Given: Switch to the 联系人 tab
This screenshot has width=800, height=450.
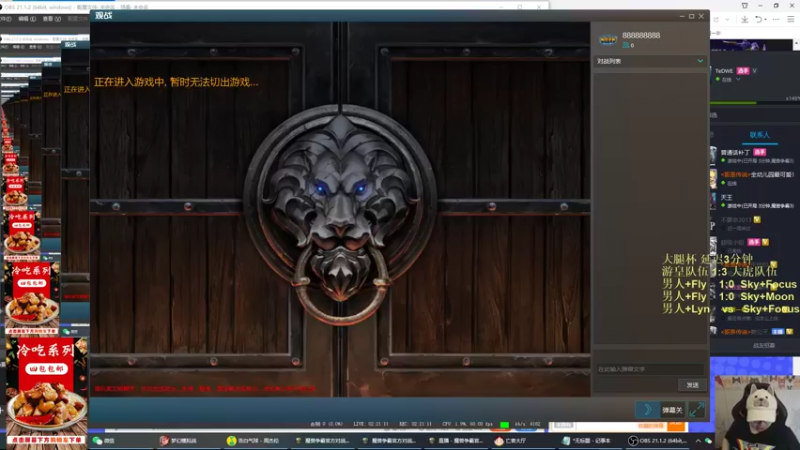Looking at the screenshot, I should point(759,135).
